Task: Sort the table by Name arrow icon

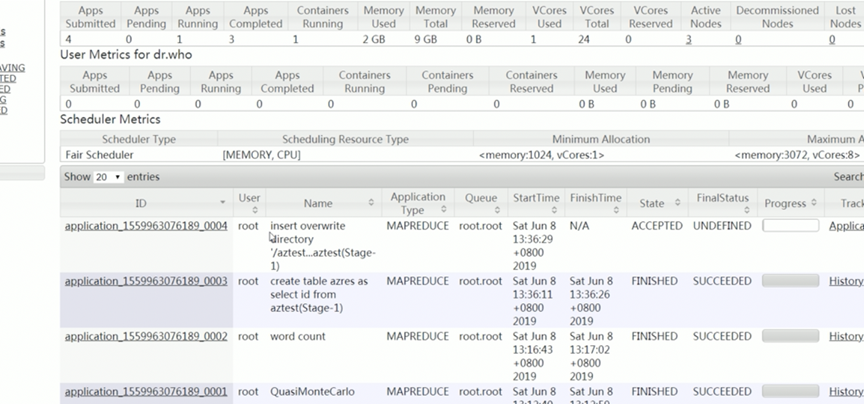Action: point(372,203)
